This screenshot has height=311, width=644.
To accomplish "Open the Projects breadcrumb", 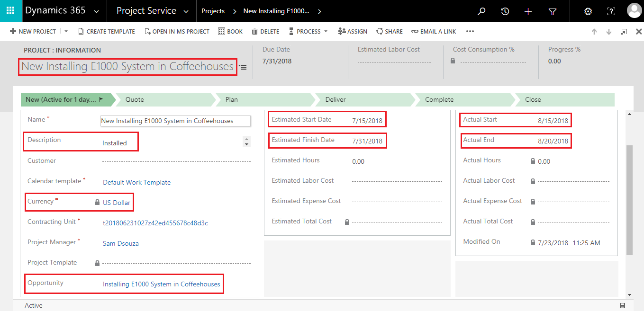I will pos(213,11).
